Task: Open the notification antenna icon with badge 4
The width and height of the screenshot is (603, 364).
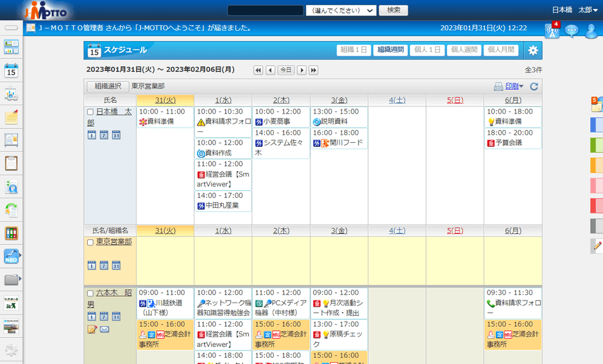Action: click(552, 30)
